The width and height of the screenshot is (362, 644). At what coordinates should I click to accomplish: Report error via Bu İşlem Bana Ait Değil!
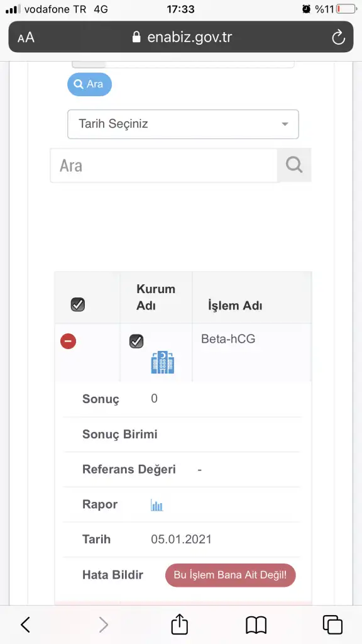tap(231, 575)
